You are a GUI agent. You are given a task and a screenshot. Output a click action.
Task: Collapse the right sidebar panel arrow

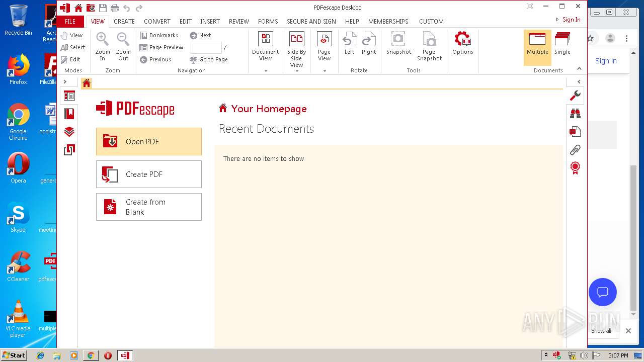579,81
